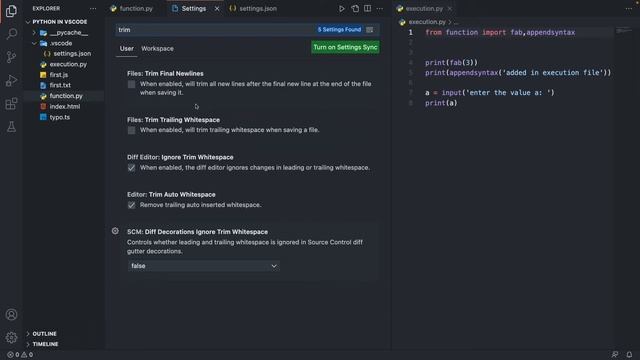Close the execution.py tab
Viewport: 640px width, 360px height.
pos(449,9)
